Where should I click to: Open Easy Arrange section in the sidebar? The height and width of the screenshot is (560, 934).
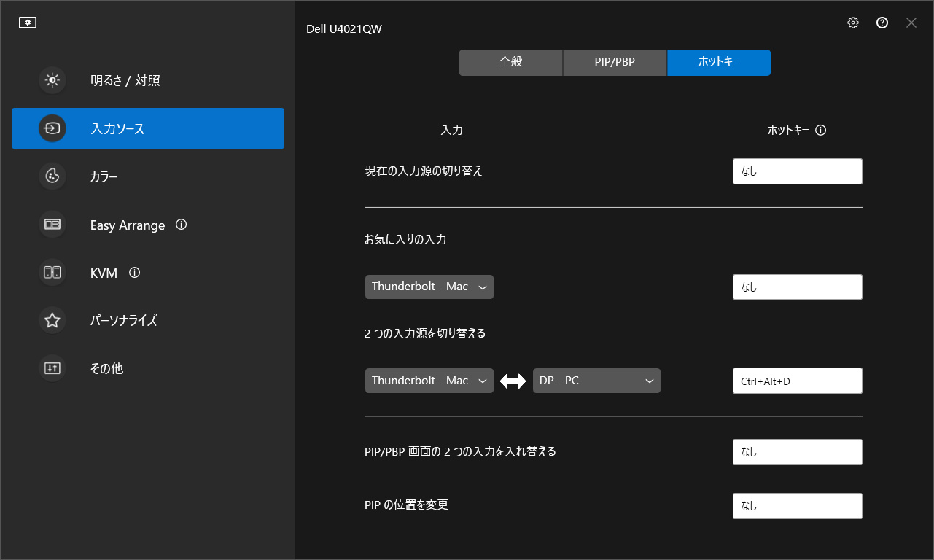[148, 225]
